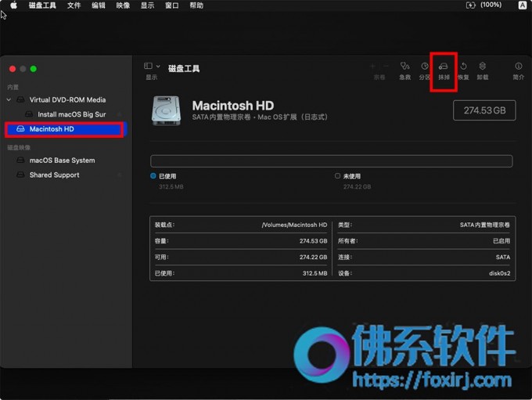Click the Virtual DVD-ROM Media drive icon
Viewport: 532px width, 400px height.
click(x=20, y=100)
